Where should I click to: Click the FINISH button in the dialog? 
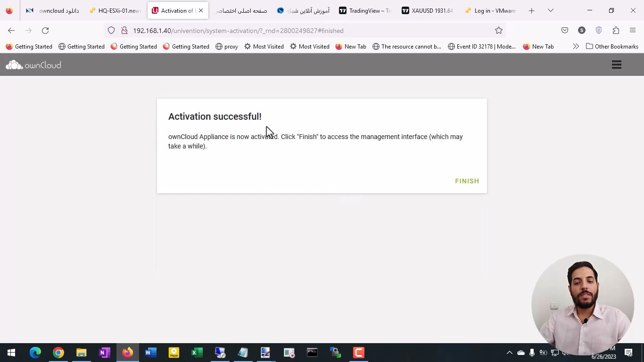coord(467,181)
